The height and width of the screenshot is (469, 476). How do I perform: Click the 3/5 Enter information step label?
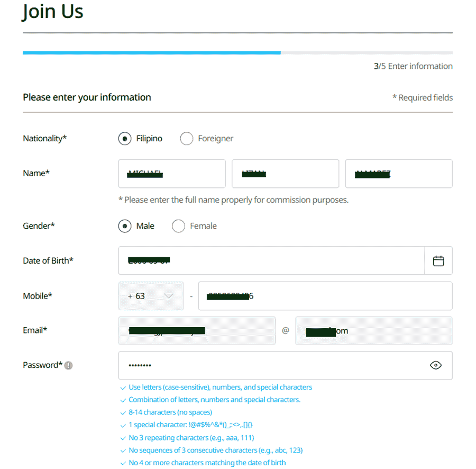[413, 66]
